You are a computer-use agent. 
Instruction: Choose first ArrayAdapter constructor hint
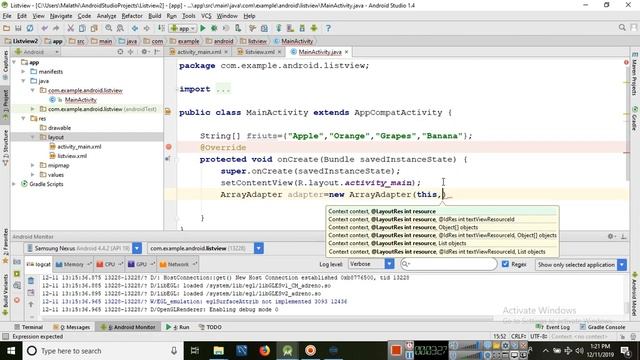coord(443,211)
